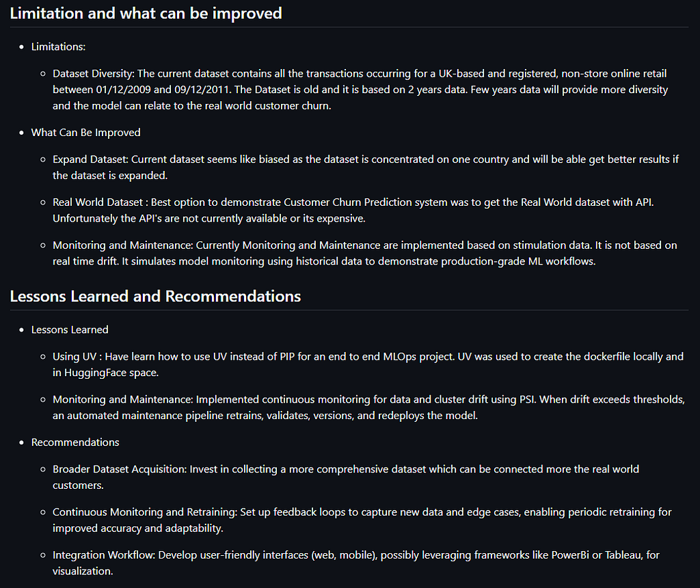Click 'Monitoring and Maintenance: Implemented' lesson item
This screenshot has height=588, width=700.
point(368,407)
